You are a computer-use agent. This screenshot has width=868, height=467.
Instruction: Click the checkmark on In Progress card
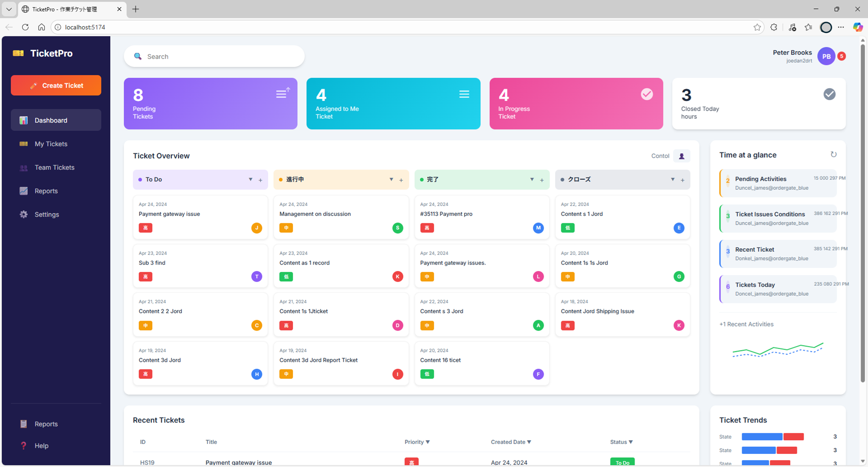point(647,94)
